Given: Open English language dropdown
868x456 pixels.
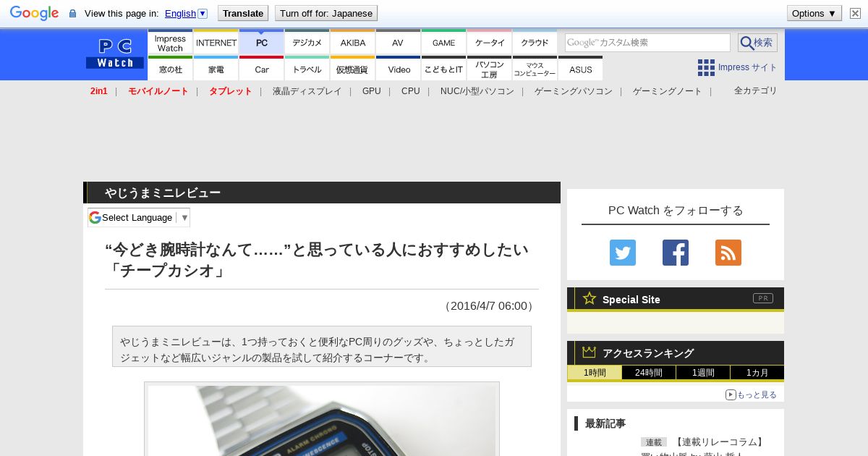Looking at the screenshot, I should coord(186,13).
